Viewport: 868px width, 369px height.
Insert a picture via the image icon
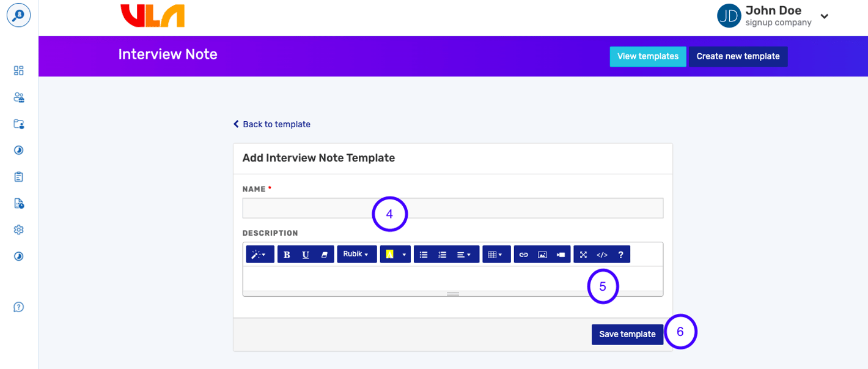[x=542, y=255]
